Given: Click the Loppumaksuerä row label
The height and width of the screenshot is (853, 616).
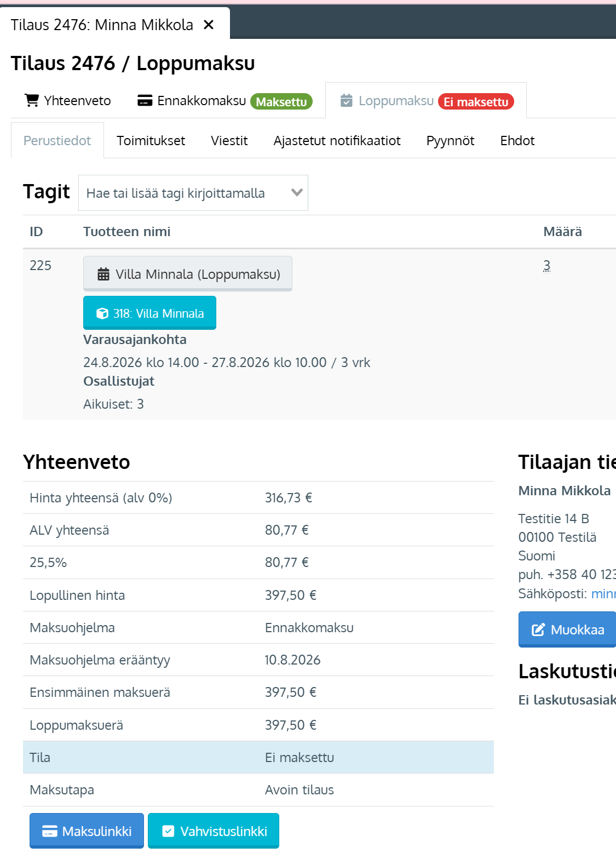Looking at the screenshot, I should (x=77, y=725).
